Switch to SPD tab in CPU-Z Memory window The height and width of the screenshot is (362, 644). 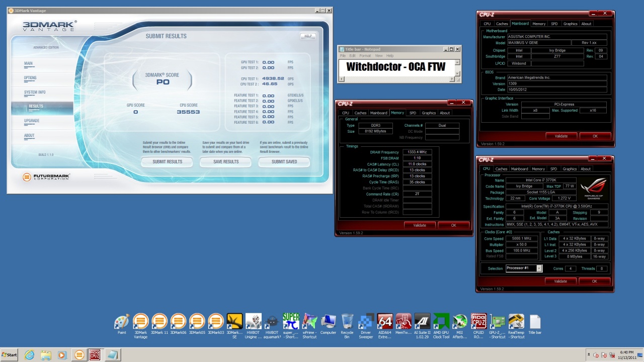pos(413,113)
